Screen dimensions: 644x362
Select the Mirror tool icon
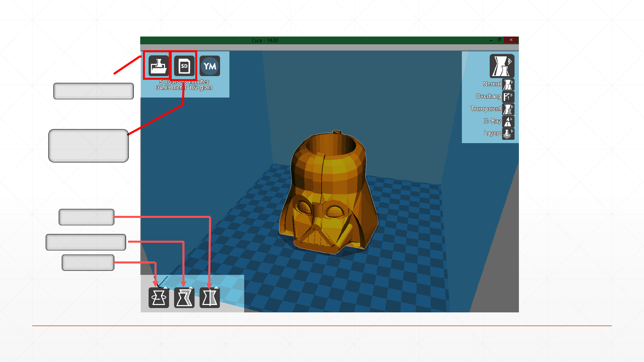pos(210,298)
